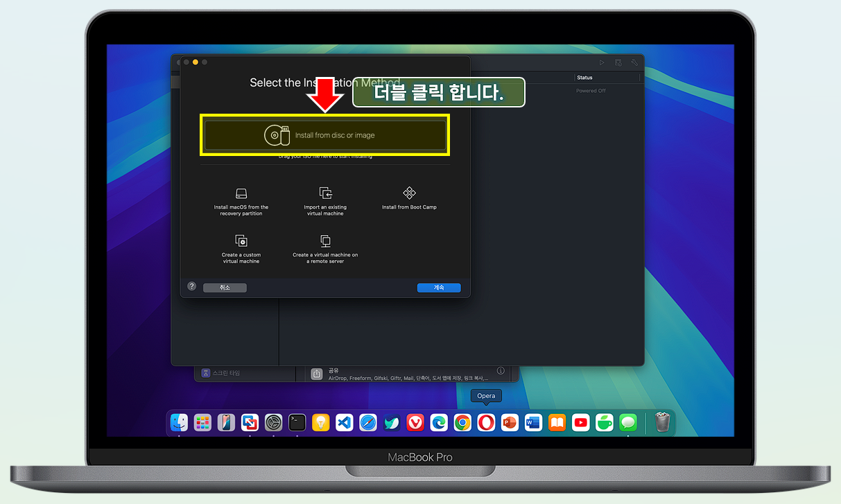Launch Opera browser from the Dock
The image size is (841, 504).
pos(486,422)
